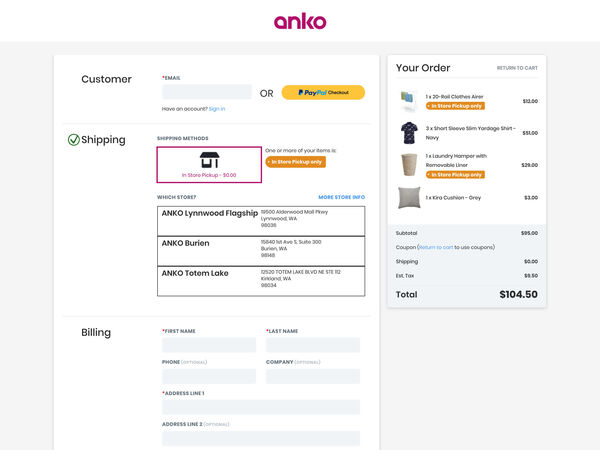Open the Laundry Hamper thumbnail
Screen dimensions: 600x450
[409, 165]
